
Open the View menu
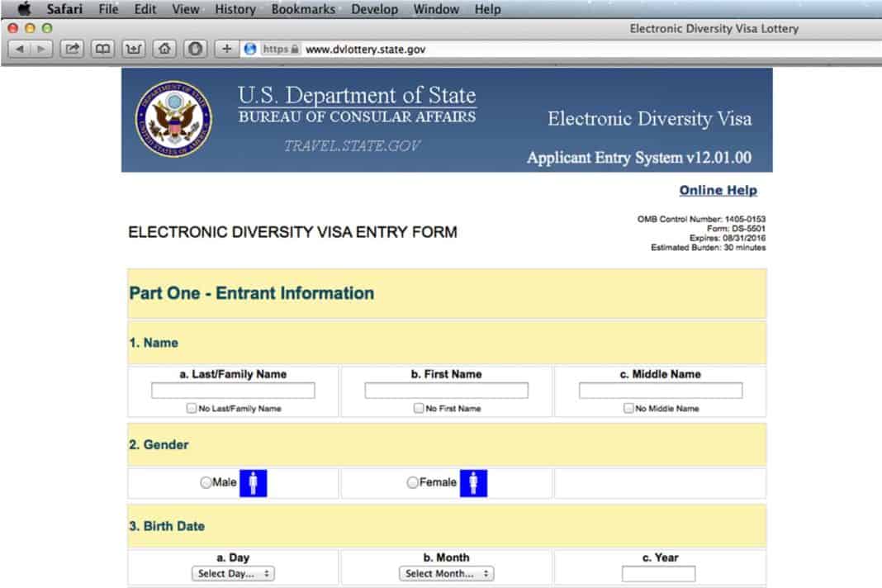tap(186, 9)
